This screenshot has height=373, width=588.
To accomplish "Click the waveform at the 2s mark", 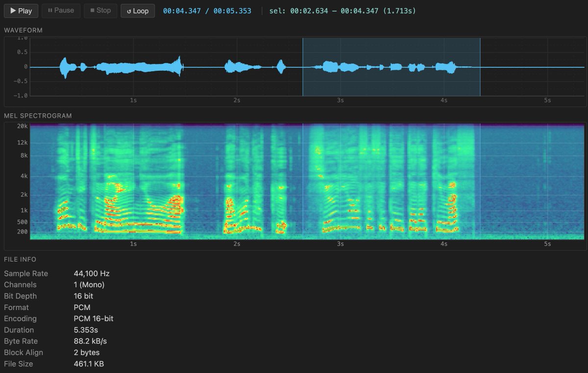I will 237,67.
